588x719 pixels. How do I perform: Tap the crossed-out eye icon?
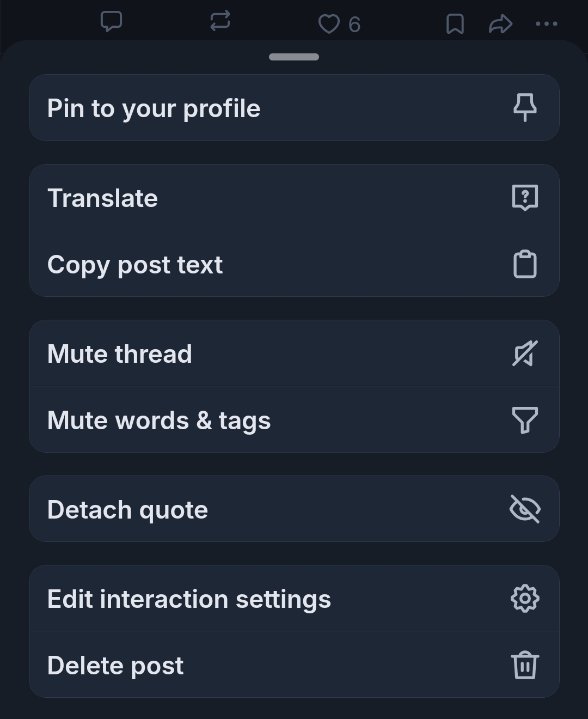click(x=525, y=509)
